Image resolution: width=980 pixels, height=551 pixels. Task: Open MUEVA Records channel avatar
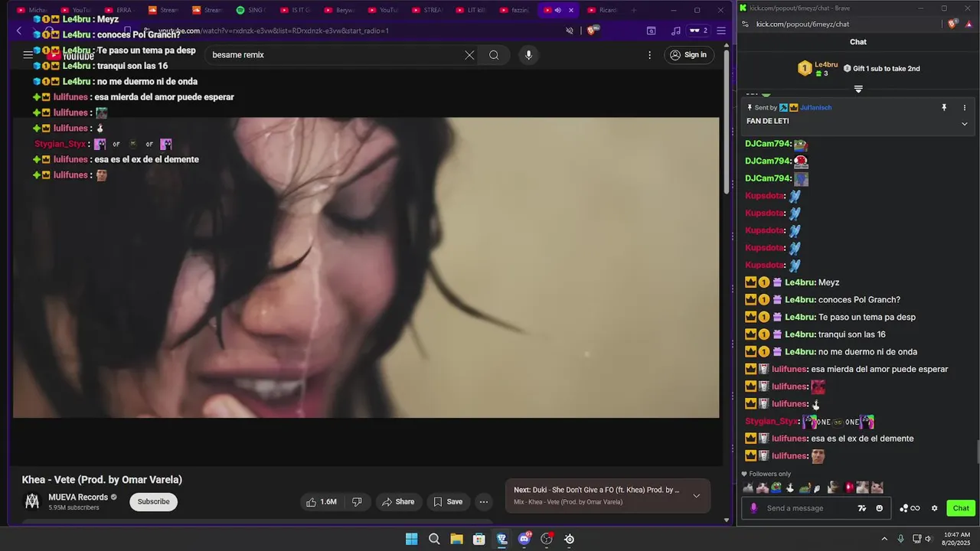coord(32,501)
